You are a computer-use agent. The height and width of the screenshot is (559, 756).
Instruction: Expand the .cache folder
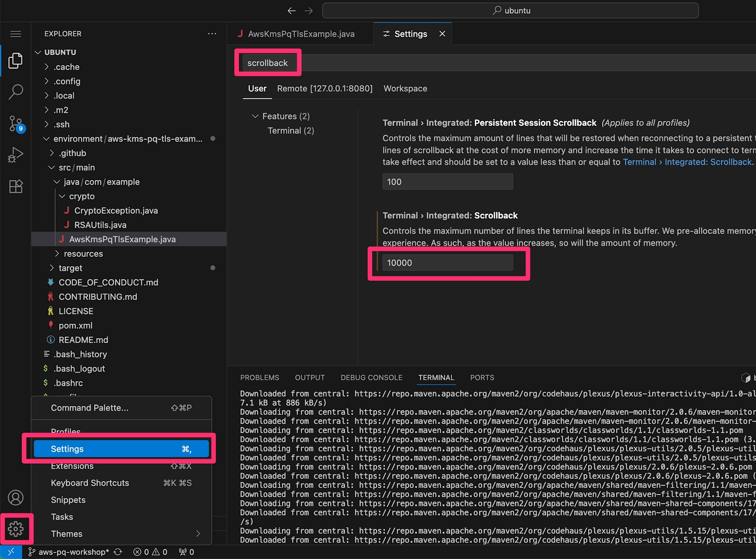46,67
